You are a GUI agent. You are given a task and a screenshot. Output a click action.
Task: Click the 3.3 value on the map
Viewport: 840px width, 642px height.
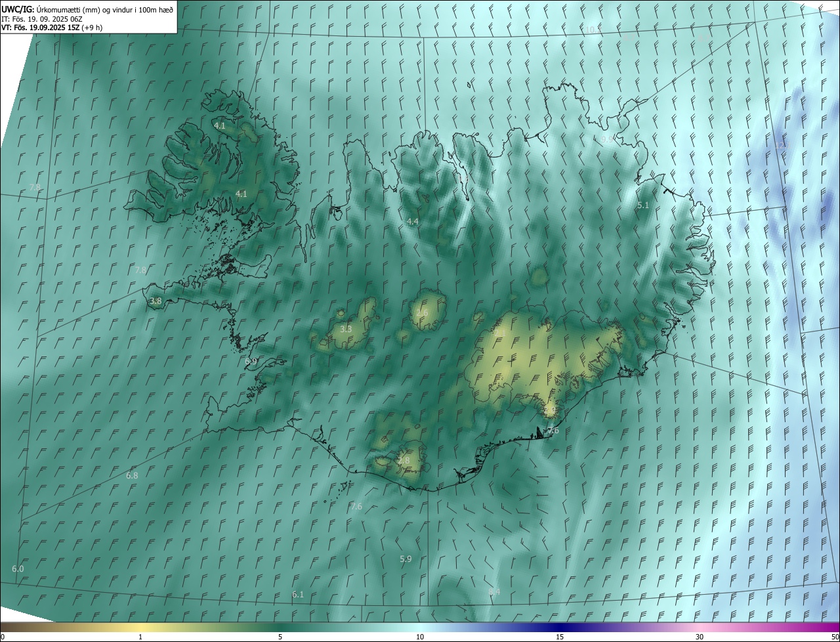tap(346, 329)
